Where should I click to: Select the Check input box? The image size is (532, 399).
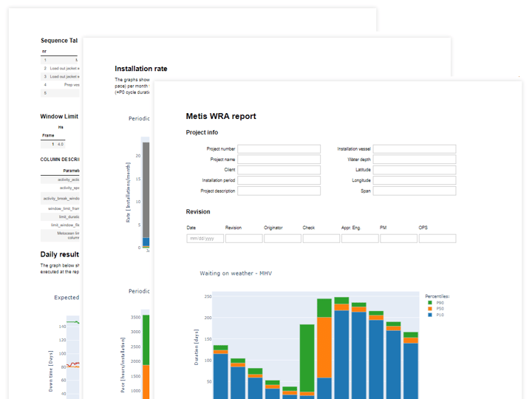pyautogui.click(x=321, y=239)
